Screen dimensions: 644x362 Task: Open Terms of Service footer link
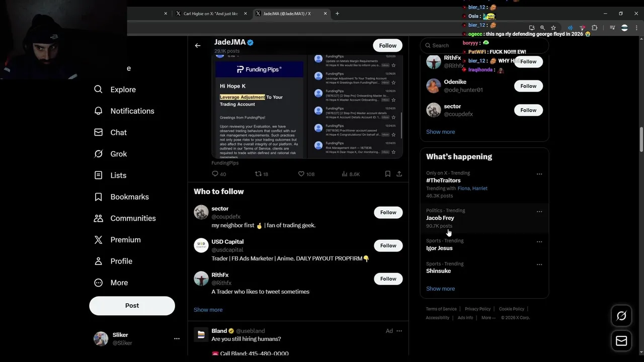(x=441, y=309)
